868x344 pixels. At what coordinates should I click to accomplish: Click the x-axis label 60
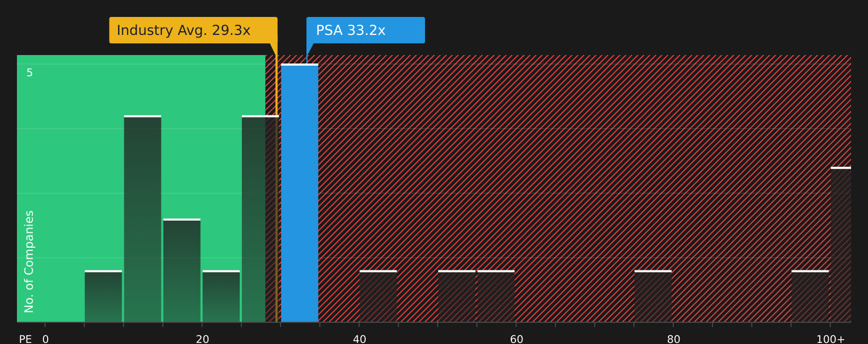click(517, 339)
